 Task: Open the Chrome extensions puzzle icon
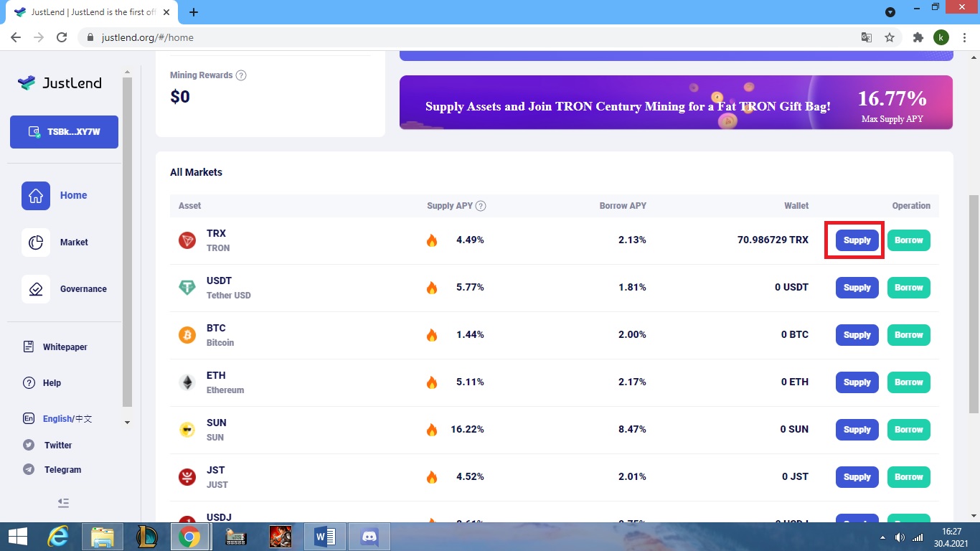(x=918, y=37)
